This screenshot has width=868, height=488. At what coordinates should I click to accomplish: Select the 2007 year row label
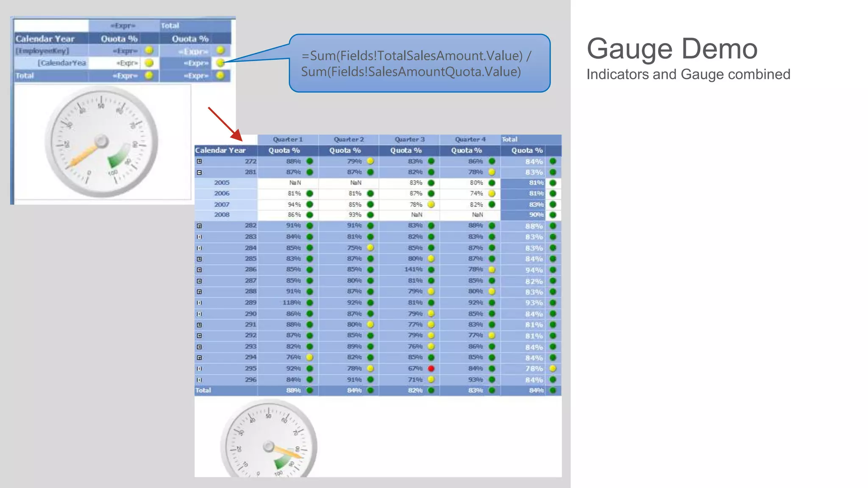pyautogui.click(x=222, y=204)
